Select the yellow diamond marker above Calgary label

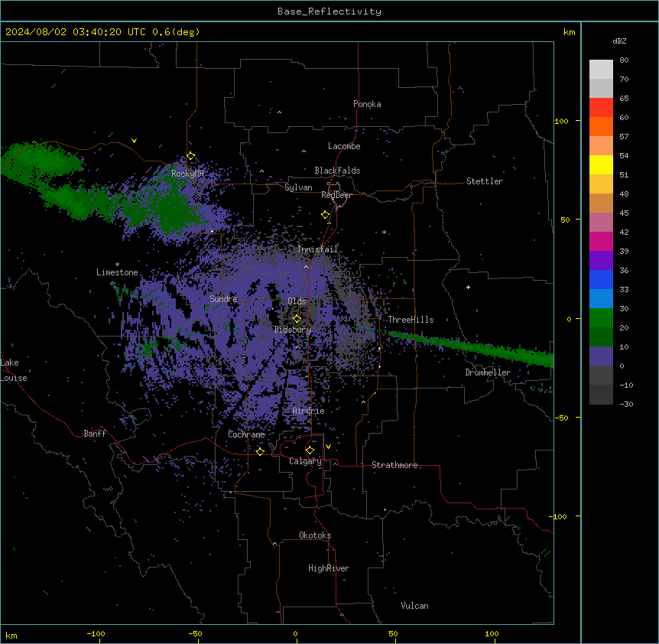pos(310,450)
